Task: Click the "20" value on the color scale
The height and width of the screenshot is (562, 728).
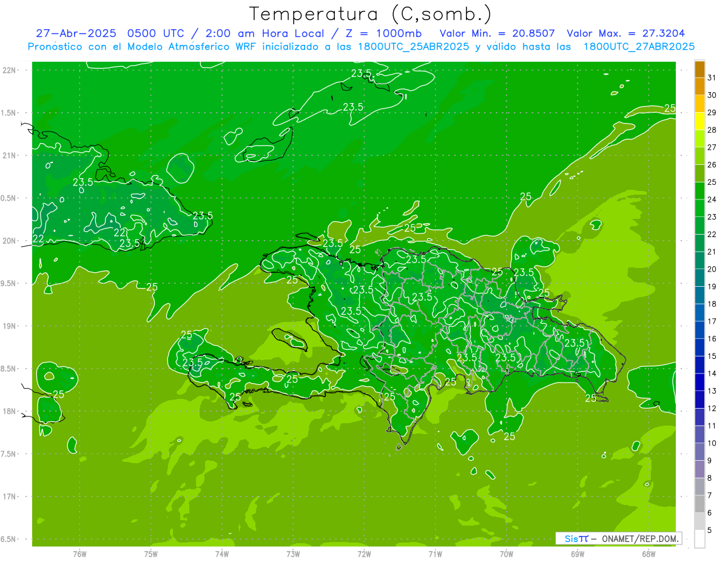Action: (x=712, y=269)
